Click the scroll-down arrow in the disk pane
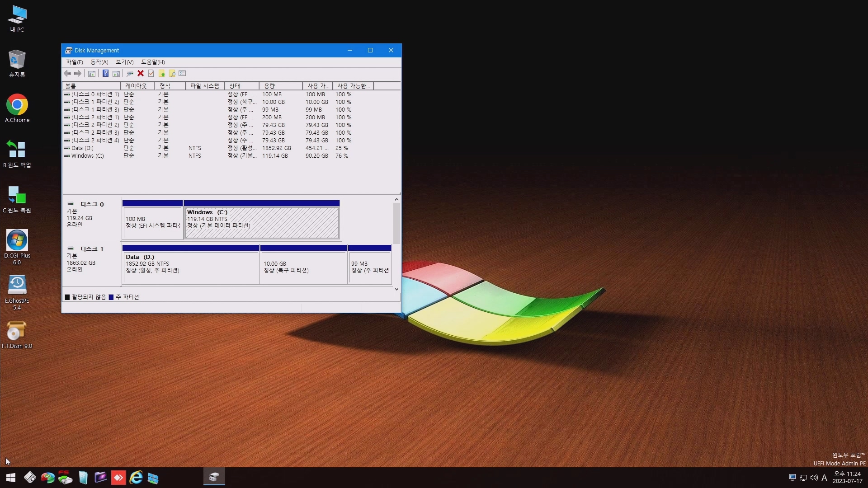The width and height of the screenshot is (868, 488). coord(396,289)
